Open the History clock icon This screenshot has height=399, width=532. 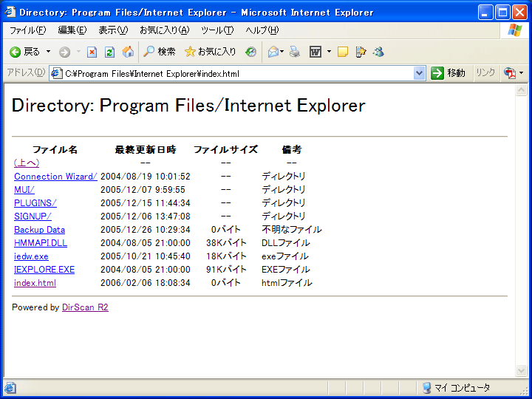(250, 52)
